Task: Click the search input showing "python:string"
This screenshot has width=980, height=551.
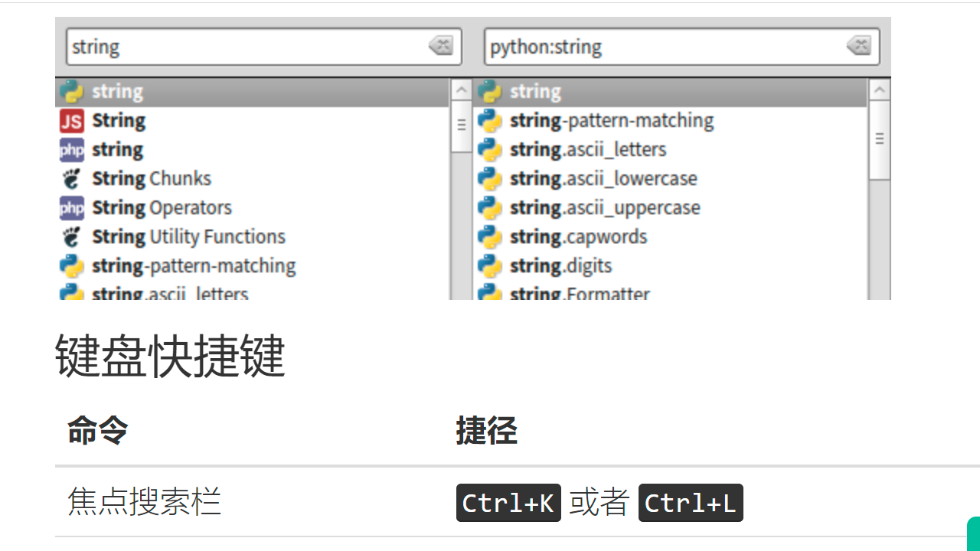Action: click(x=651, y=46)
